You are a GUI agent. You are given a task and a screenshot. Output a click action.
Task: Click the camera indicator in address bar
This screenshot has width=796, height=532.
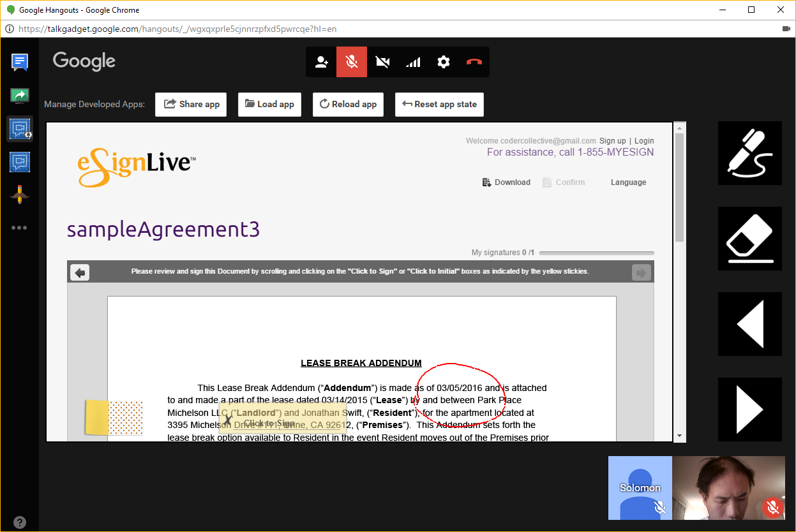[x=786, y=29]
